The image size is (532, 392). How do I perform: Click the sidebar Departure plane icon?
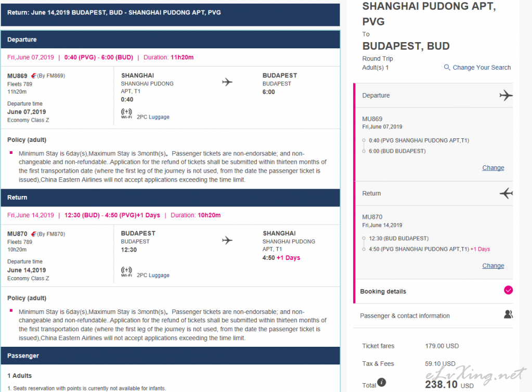coord(506,95)
